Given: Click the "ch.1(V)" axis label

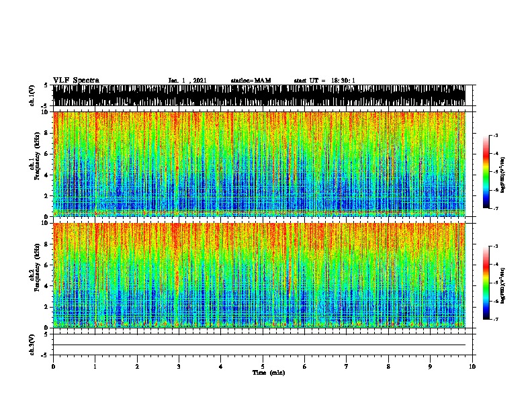Looking at the screenshot, I should coord(32,95).
